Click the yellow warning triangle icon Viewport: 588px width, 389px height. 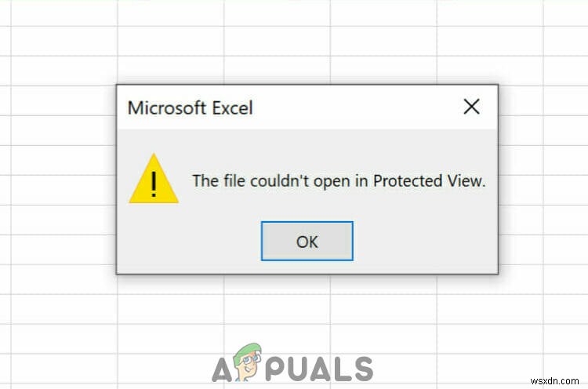pos(154,179)
